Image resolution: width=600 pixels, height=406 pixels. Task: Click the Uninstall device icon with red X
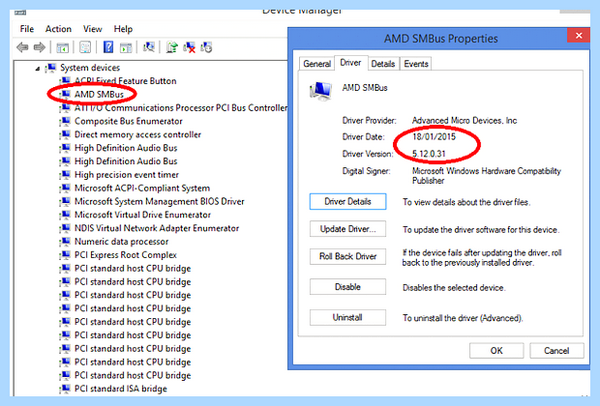pos(189,47)
